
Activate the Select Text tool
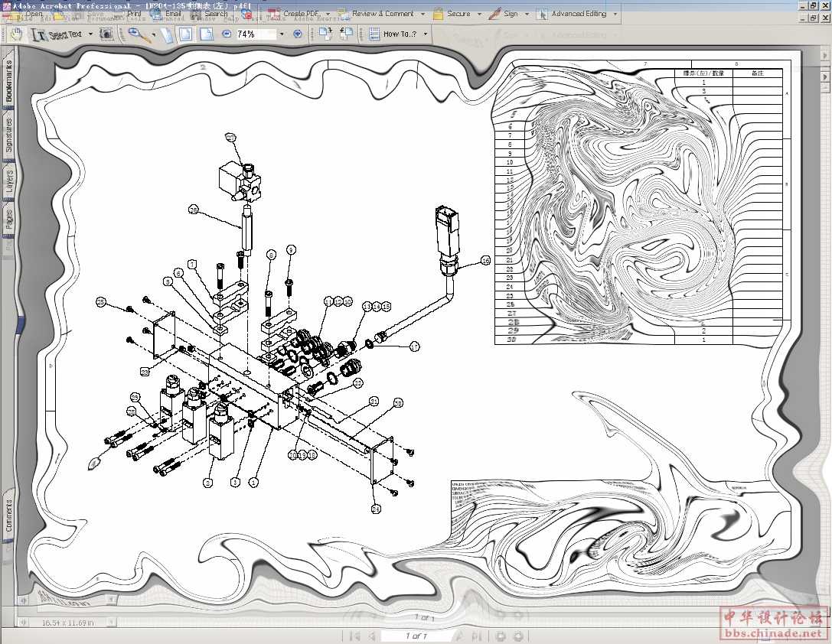(57, 35)
